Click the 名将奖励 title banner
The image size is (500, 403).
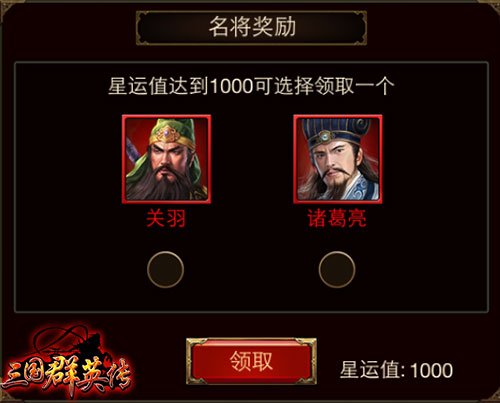(251, 28)
